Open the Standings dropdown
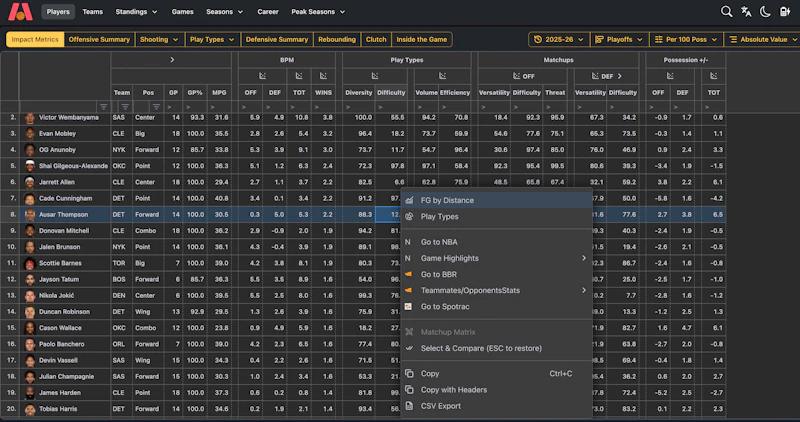The image size is (800, 422). click(x=136, y=12)
